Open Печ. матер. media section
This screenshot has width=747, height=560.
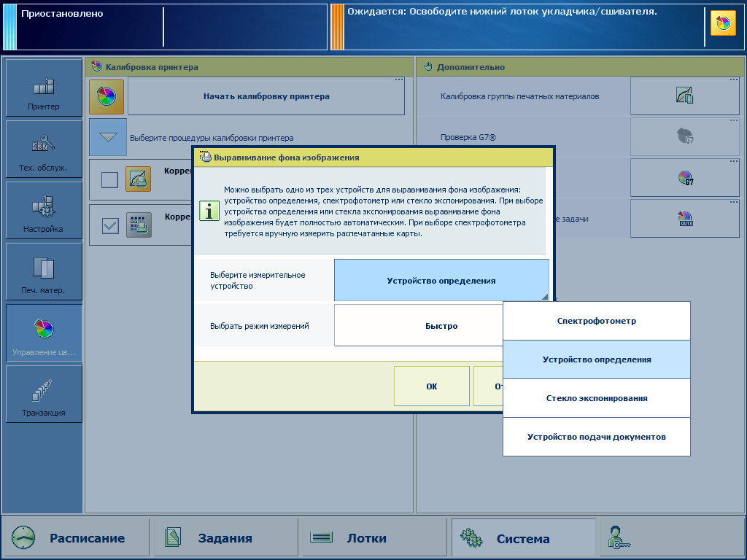[x=44, y=272]
